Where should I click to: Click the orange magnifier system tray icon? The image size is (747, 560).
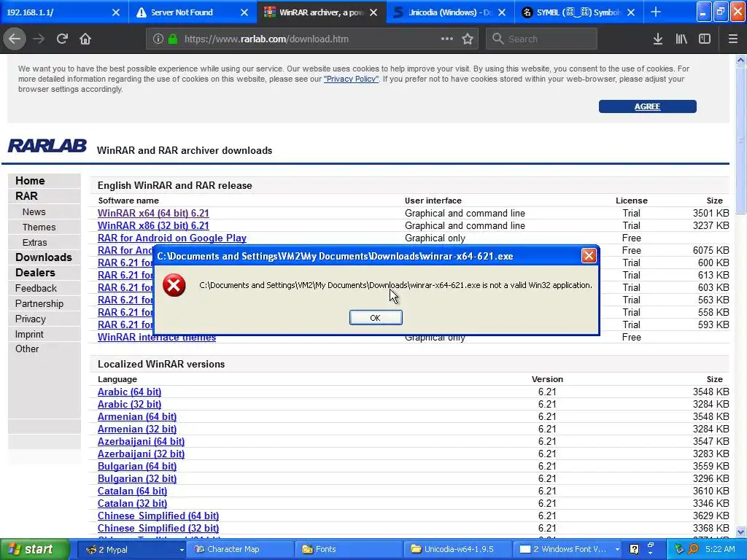pyautogui.click(x=693, y=549)
